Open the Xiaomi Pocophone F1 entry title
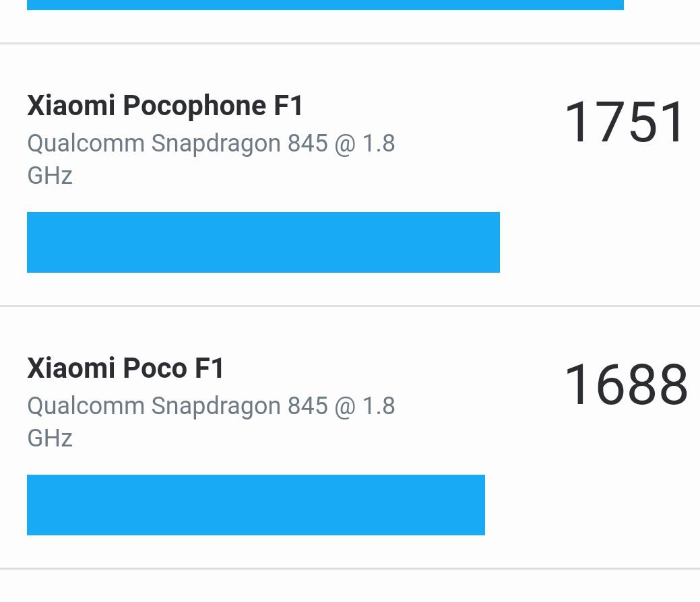700x602 pixels. point(165,106)
